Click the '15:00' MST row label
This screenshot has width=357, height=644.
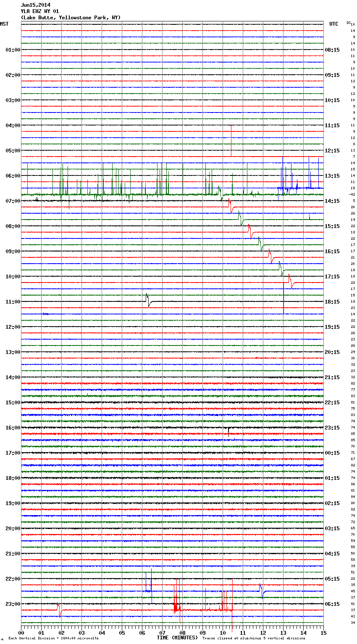[13, 403]
